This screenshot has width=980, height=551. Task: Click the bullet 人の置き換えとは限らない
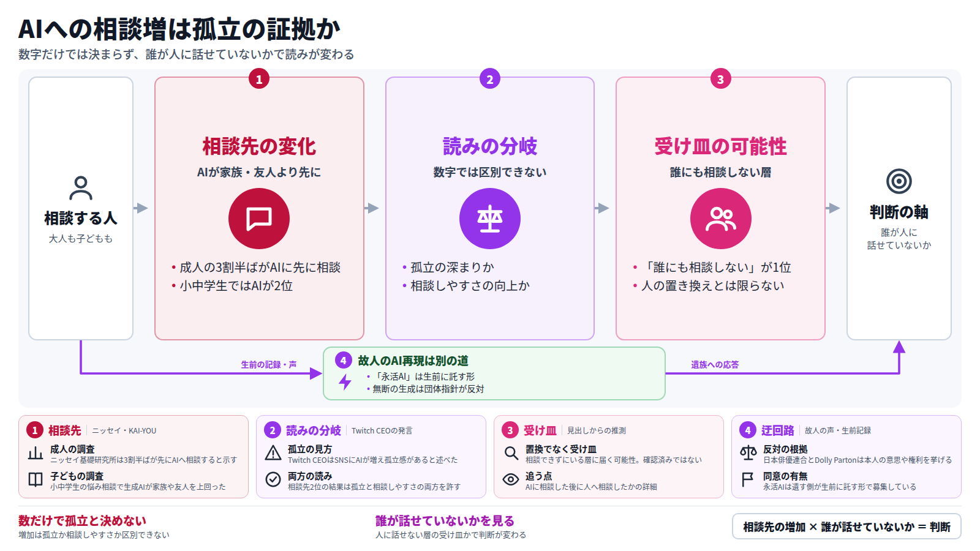tap(713, 286)
